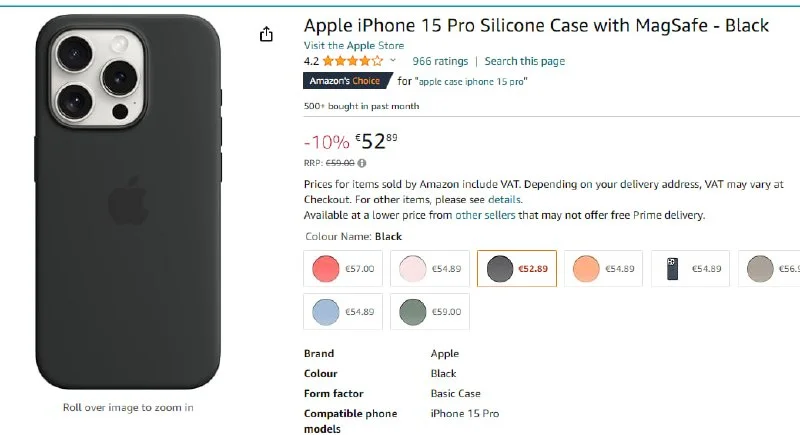This screenshot has height=435, width=800.
Task: Click the RRP info icon
Action: [x=362, y=163]
